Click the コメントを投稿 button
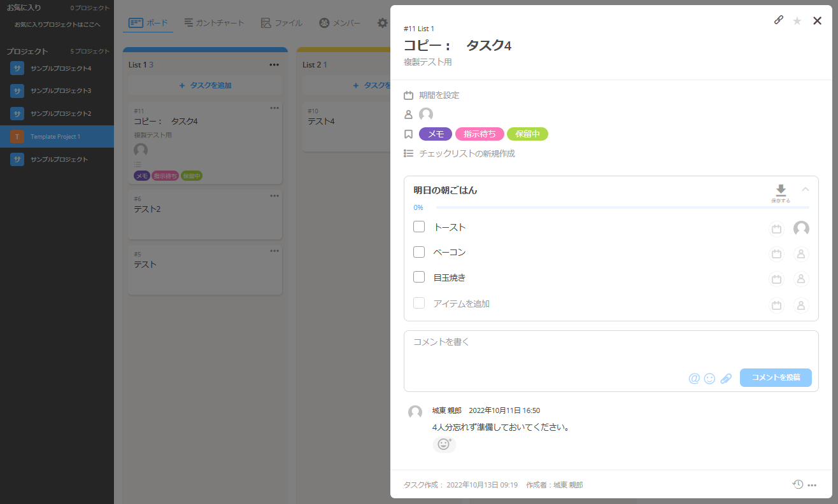 pyautogui.click(x=775, y=377)
